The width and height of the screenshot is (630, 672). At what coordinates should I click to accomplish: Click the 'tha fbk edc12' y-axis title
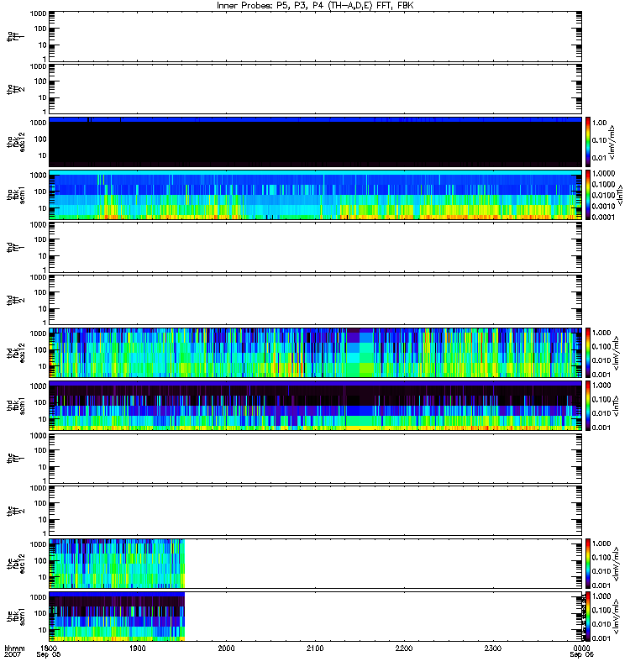coord(16,142)
